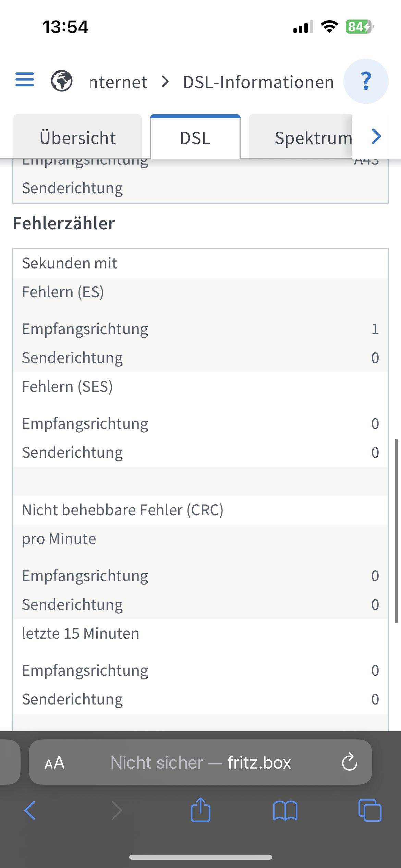Open the help question mark button
This screenshot has height=868, width=401.
(x=366, y=81)
